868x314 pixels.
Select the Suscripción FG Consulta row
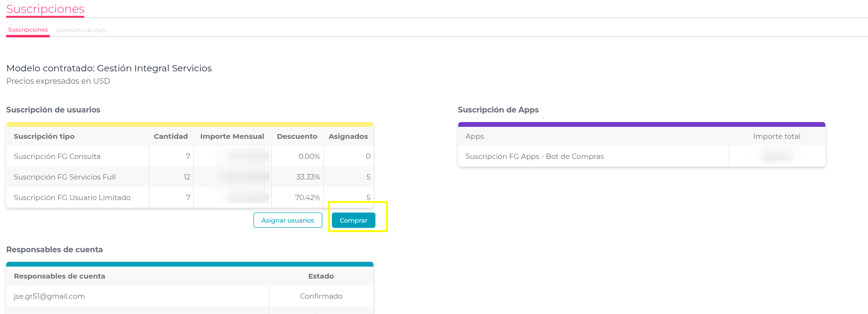coord(57,157)
